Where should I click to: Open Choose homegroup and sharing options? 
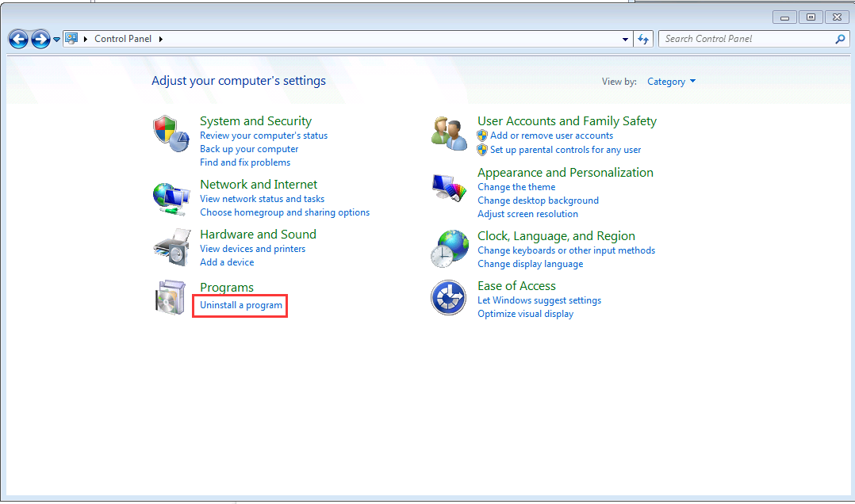coord(285,212)
